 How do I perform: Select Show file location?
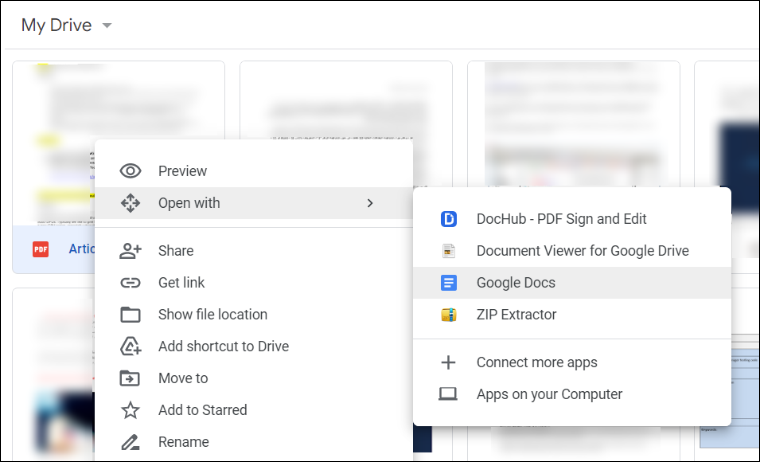[254, 315]
